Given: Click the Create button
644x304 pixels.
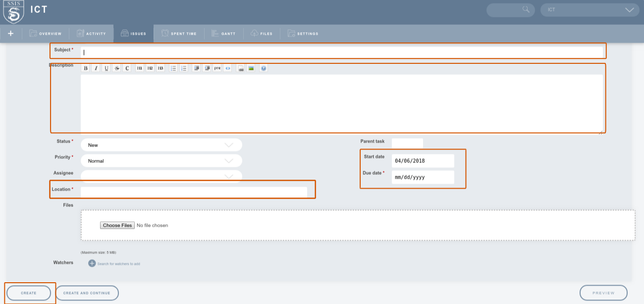Looking at the screenshot, I should tap(29, 293).
